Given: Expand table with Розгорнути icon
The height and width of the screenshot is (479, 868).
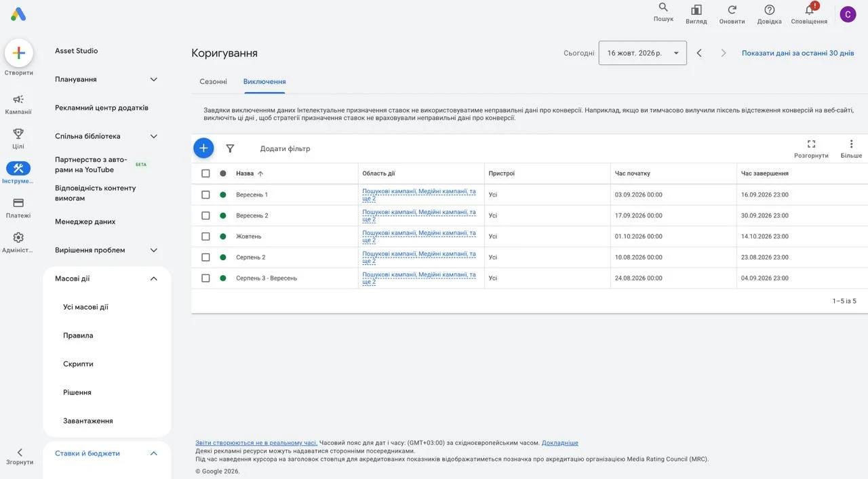Looking at the screenshot, I should point(811,144).
